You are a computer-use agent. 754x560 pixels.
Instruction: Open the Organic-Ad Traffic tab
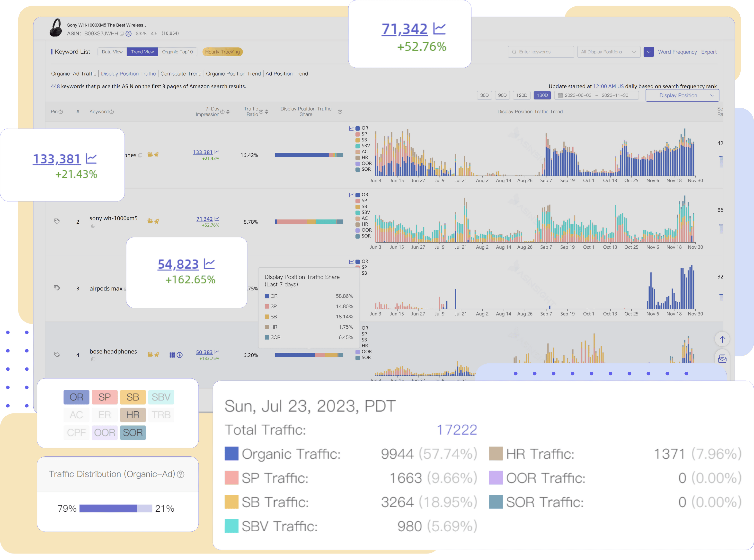point(74,74)
